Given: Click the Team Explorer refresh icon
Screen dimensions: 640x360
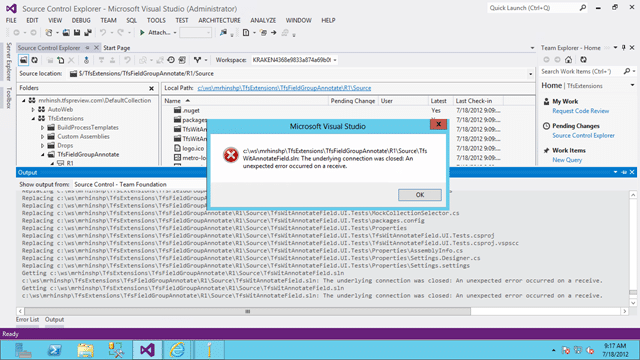Looking at the screenshot, I should pyautogui.click(x=583, y=60).
